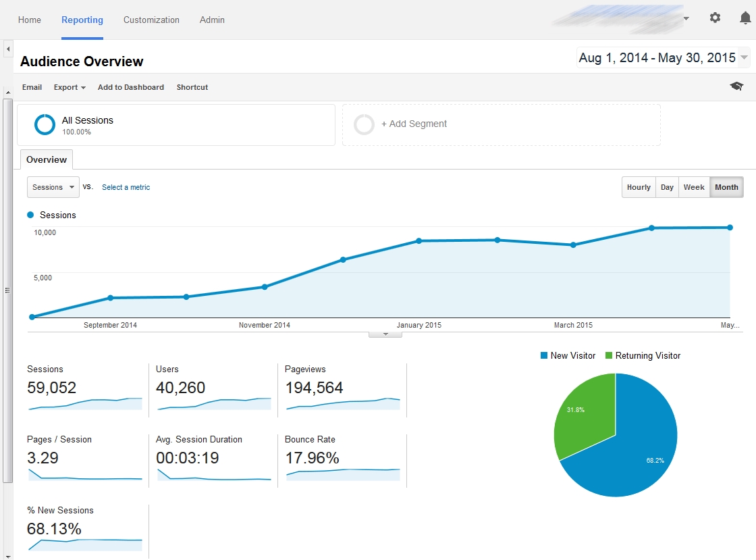Add this report to Dashboard
This screenshot has height=560, width=756.
click(x=130, y=87)
